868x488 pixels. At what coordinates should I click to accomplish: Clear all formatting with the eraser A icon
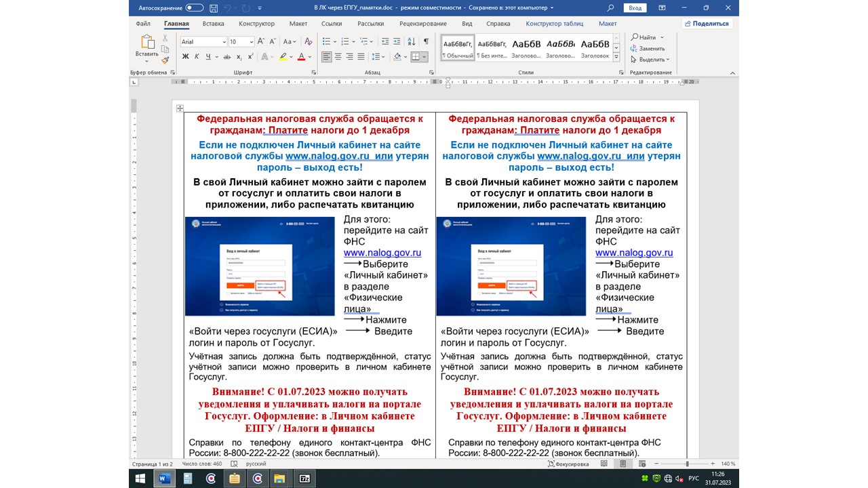pyautogui.click(x=309, y=42)
